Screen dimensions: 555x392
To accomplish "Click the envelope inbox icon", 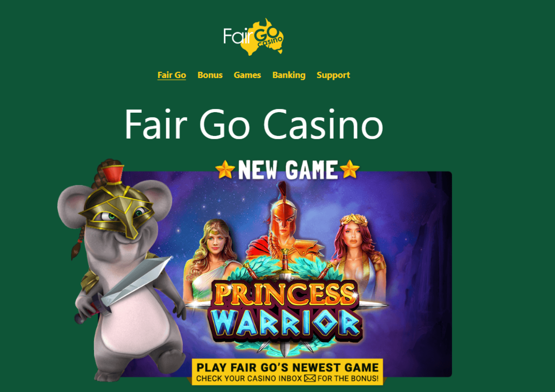I will pyautogui.click(x=310, y=379).
